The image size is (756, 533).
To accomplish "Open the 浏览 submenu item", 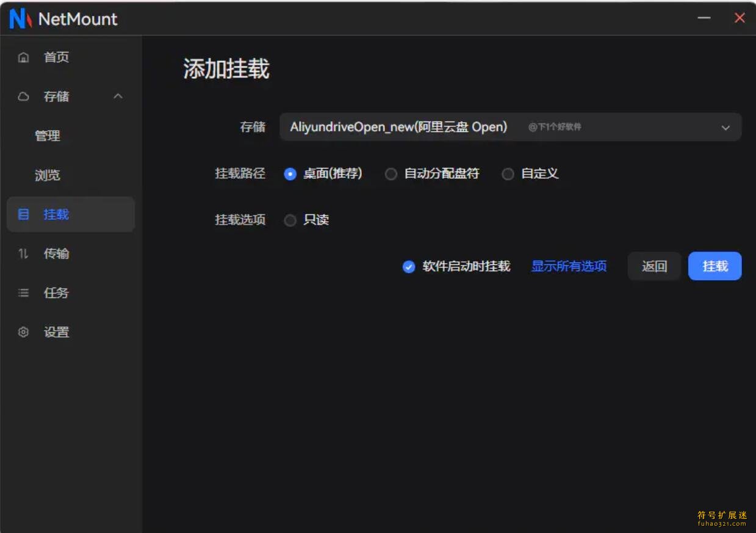I will pyautogui.click(x=48, y=175).
